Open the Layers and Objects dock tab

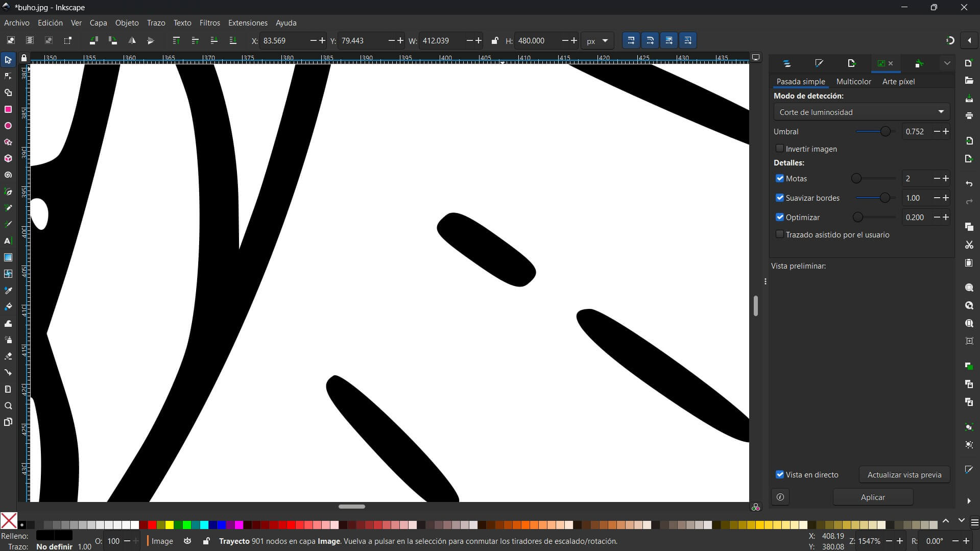point(786,63)
